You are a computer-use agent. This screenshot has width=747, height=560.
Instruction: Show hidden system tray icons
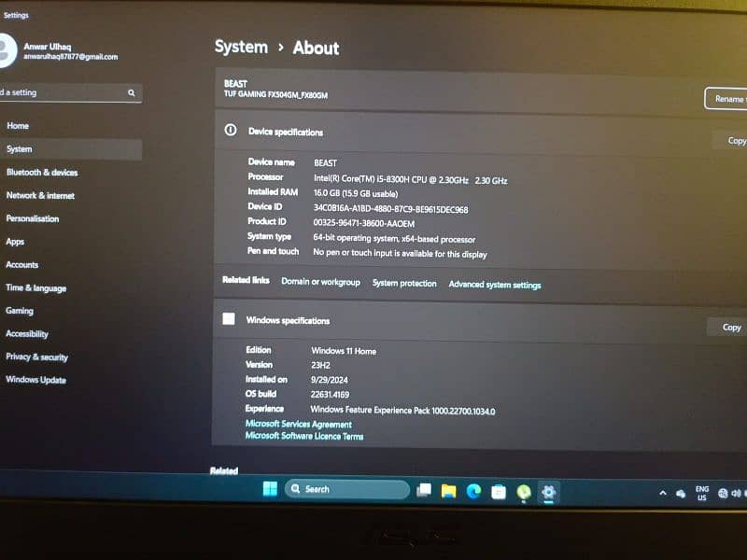pos(663,493)
